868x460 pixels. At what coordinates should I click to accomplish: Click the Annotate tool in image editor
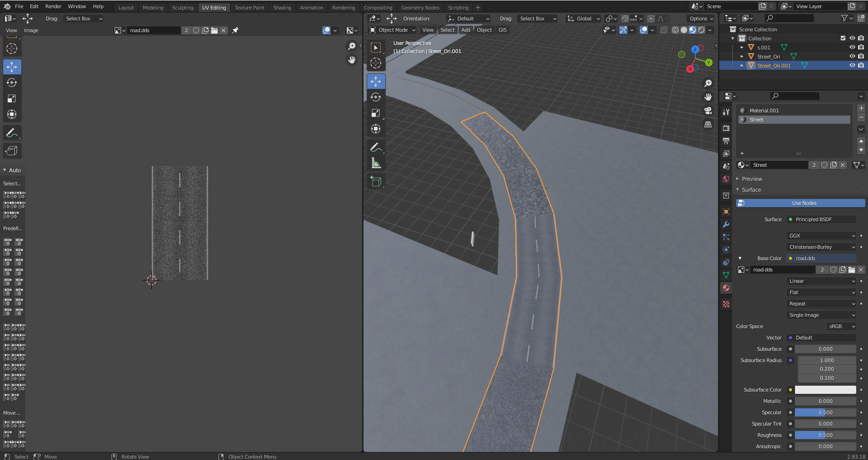point(12,133)
